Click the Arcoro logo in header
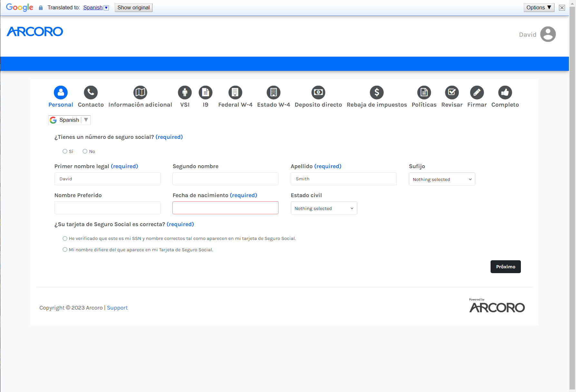 click(35, 32)
